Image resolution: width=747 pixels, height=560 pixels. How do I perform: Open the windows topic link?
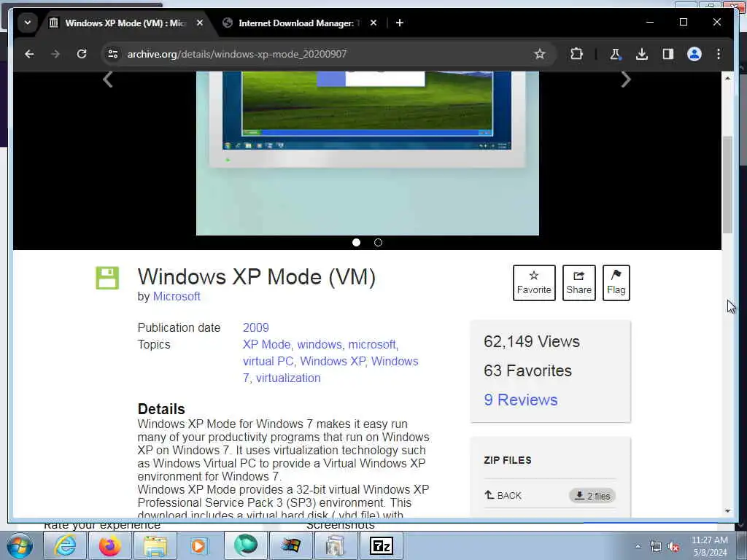pyautogui.click(x=320, y=344)
